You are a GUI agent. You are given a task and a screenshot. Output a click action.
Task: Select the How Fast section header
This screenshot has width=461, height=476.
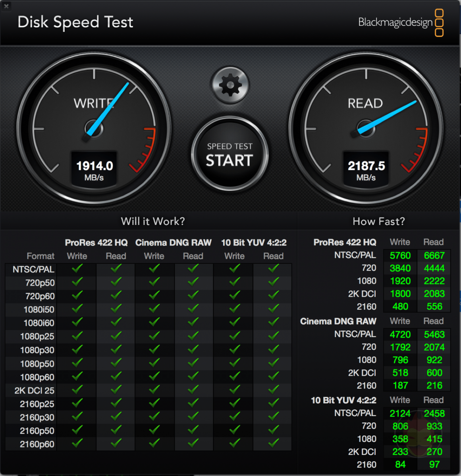click(378, 221)
